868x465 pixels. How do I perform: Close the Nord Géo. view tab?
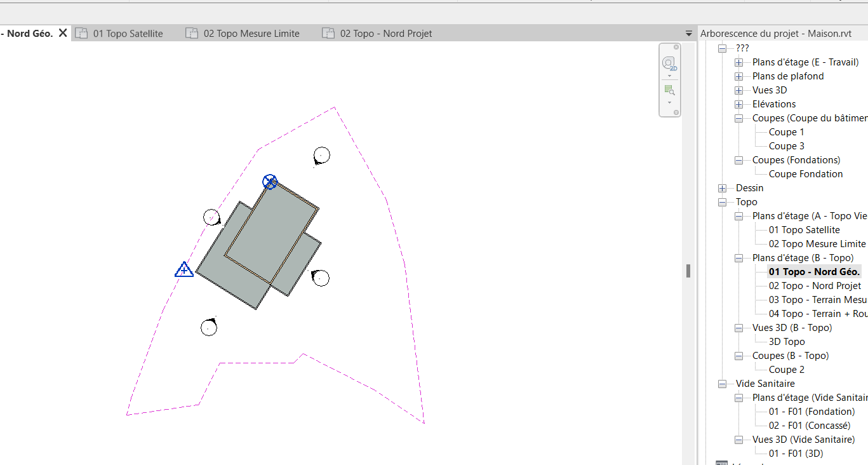(x=63, y=33)
